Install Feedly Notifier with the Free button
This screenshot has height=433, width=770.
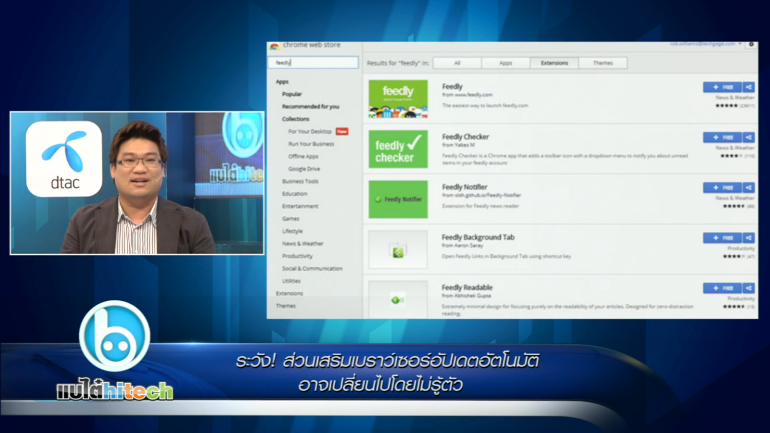[x=722, y=188]
